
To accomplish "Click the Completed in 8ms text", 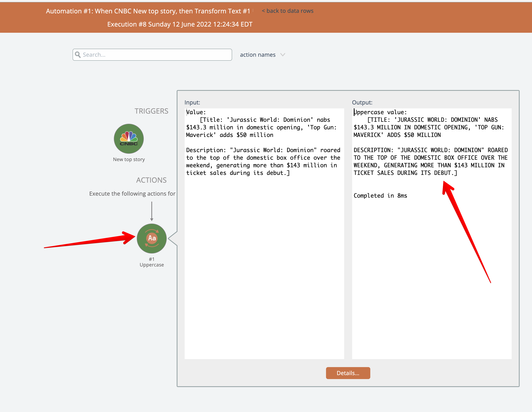I will pos(380,195).
